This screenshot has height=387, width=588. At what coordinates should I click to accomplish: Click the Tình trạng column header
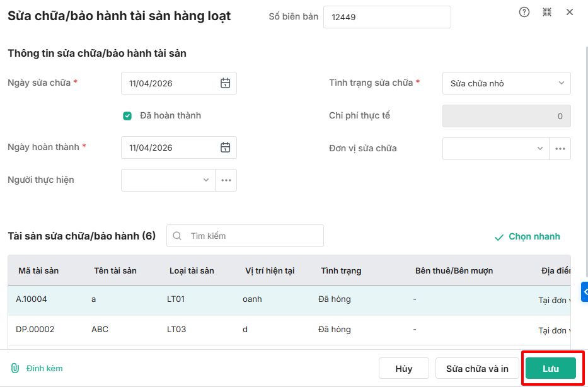click(341, 270)
